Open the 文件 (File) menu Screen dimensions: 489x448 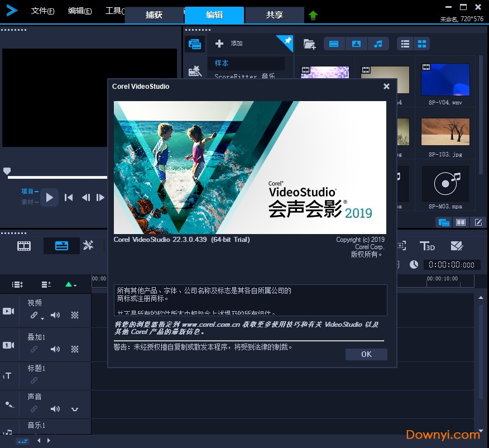click(x=42, y=11)
